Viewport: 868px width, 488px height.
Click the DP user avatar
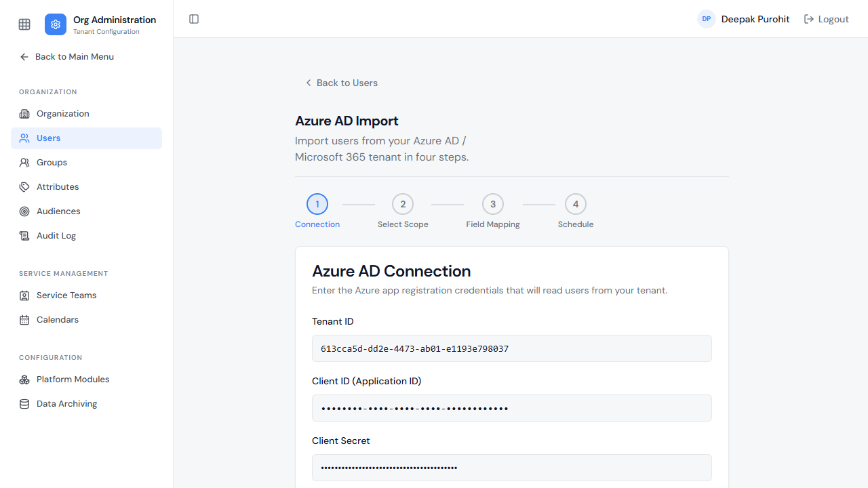tap(707, 19)
